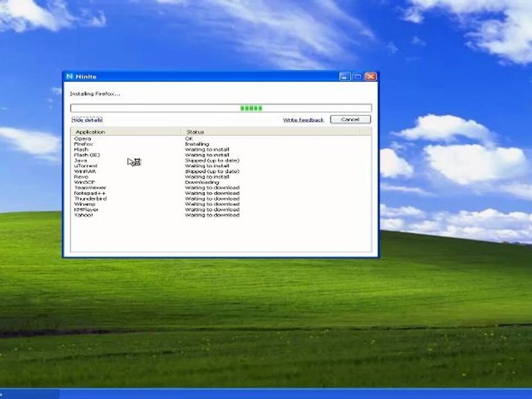Click the Cancel button

350,120
